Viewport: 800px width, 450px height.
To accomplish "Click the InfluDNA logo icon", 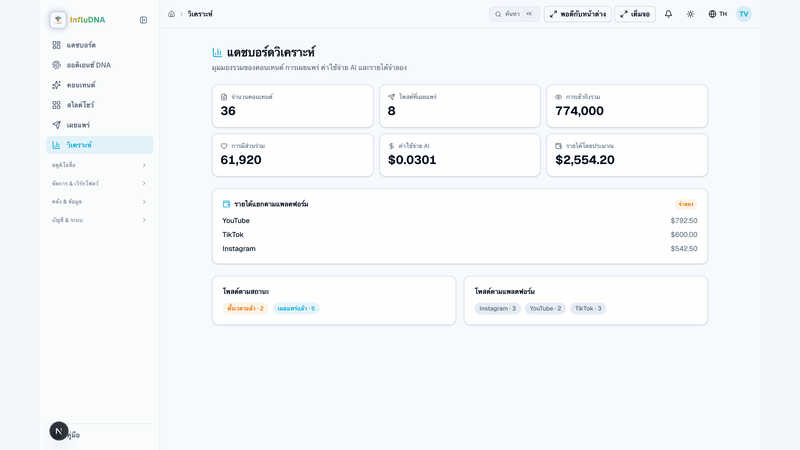I will click(58, 20).
